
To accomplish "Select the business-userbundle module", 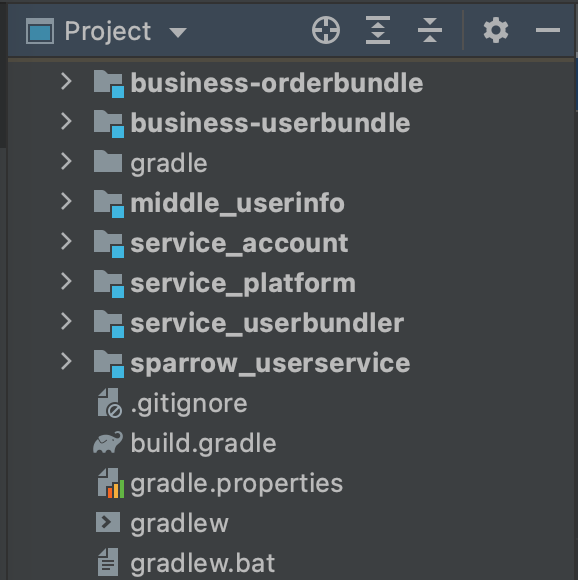I will pyautogui.click(x=270, y=123).
